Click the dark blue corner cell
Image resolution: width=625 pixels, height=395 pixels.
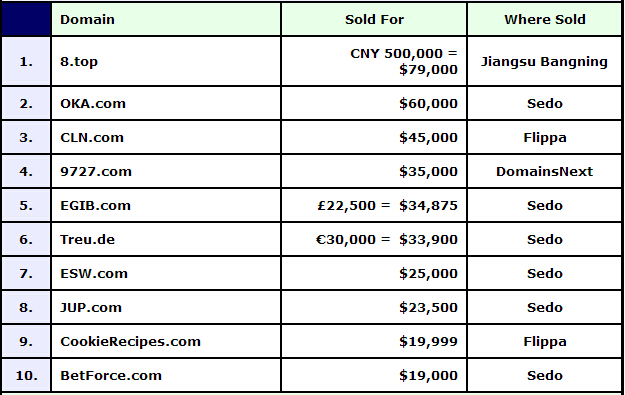click(26, 19)
